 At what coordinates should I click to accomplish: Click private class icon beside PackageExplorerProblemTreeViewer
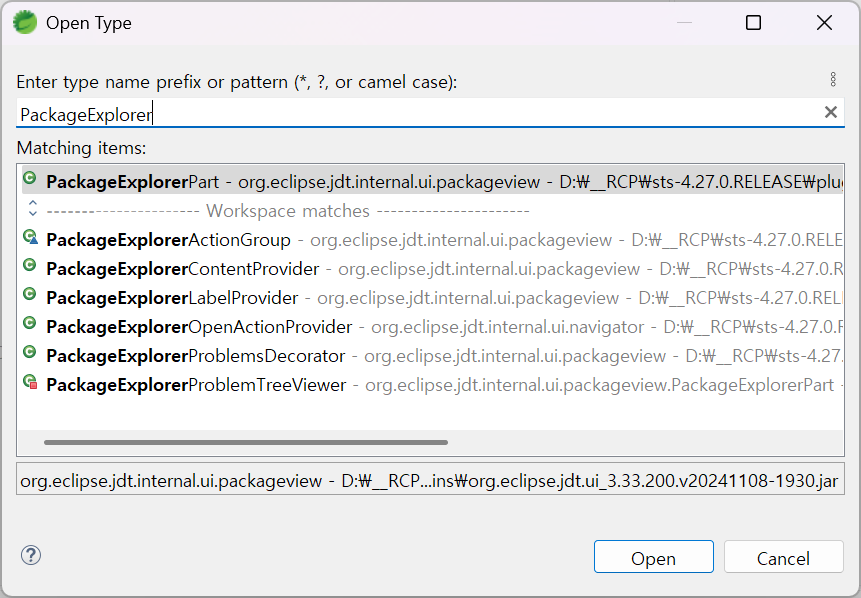30,381
